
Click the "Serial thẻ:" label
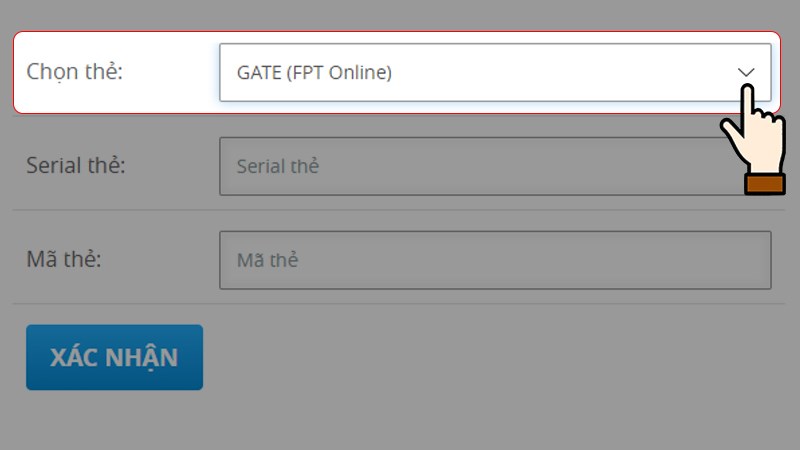click(x=76, y=165)
